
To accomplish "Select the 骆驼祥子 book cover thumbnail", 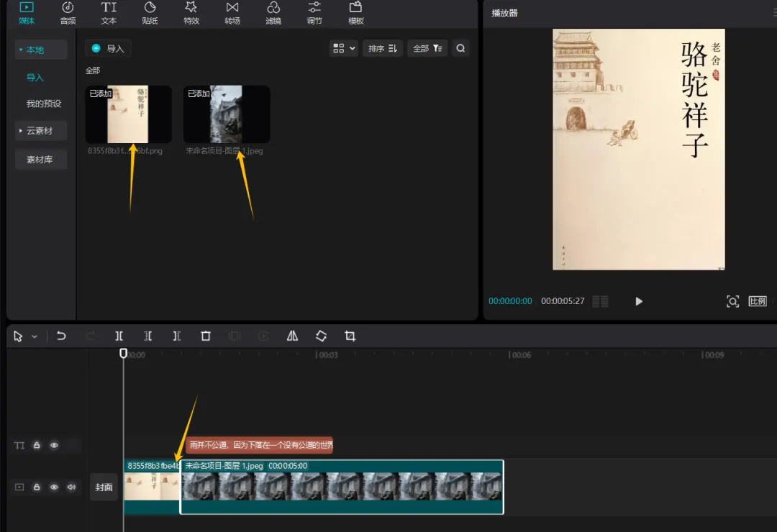I will pos(128,114).
